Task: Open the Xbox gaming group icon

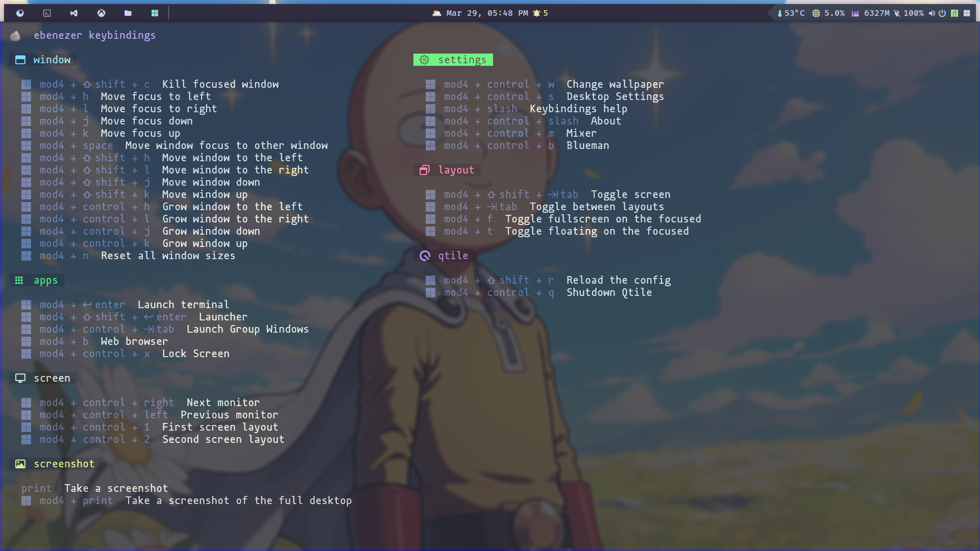Action: point(101,13)
